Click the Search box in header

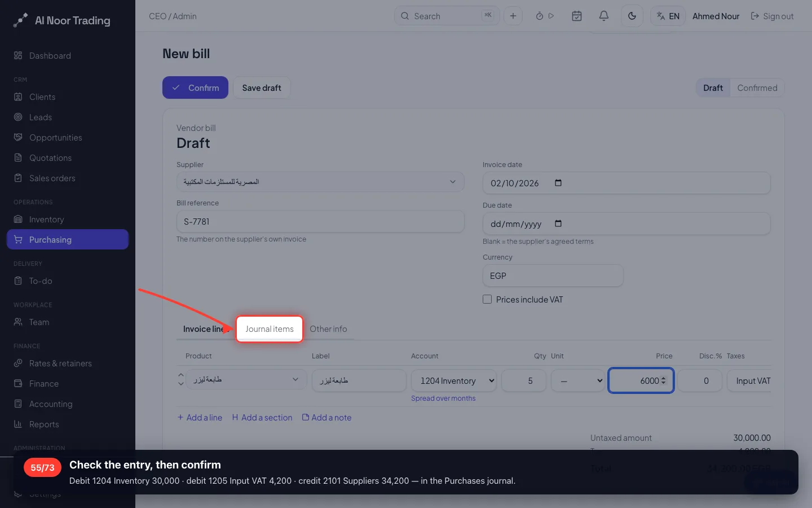click(447, 16)
